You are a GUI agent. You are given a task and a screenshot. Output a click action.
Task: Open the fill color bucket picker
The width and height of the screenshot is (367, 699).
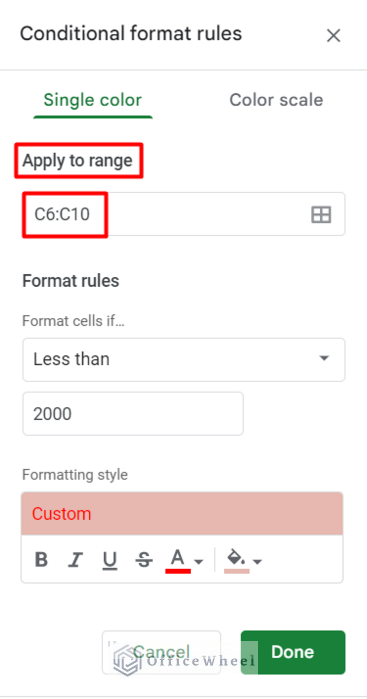click(236, 559)
